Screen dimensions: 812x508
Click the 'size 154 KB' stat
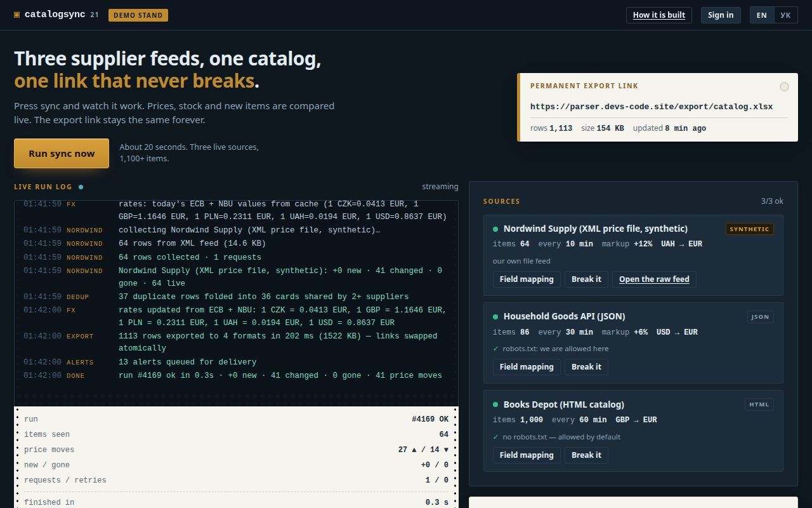603,128
